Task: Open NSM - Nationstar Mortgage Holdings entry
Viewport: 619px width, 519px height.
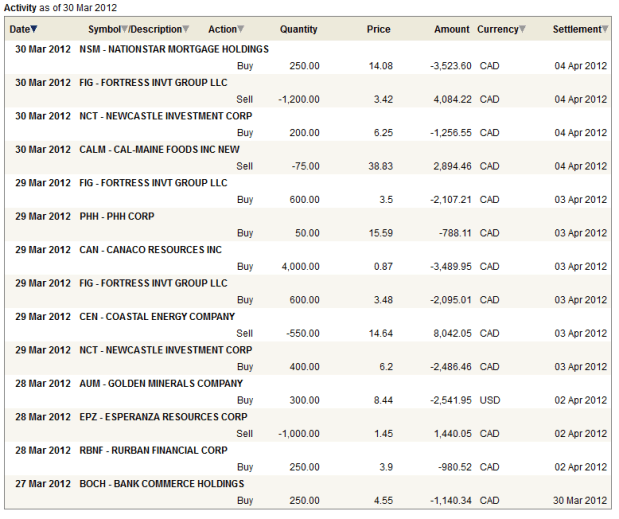Action: pyautogui.click(x=172, y=48)
